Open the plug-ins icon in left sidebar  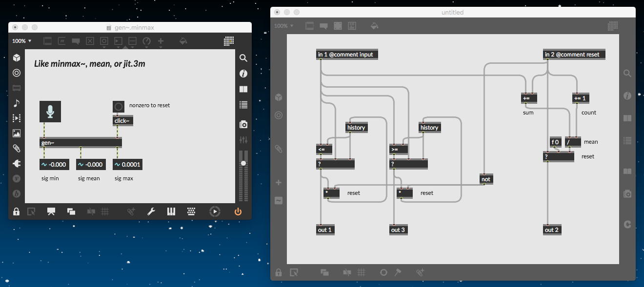[17, 163]
